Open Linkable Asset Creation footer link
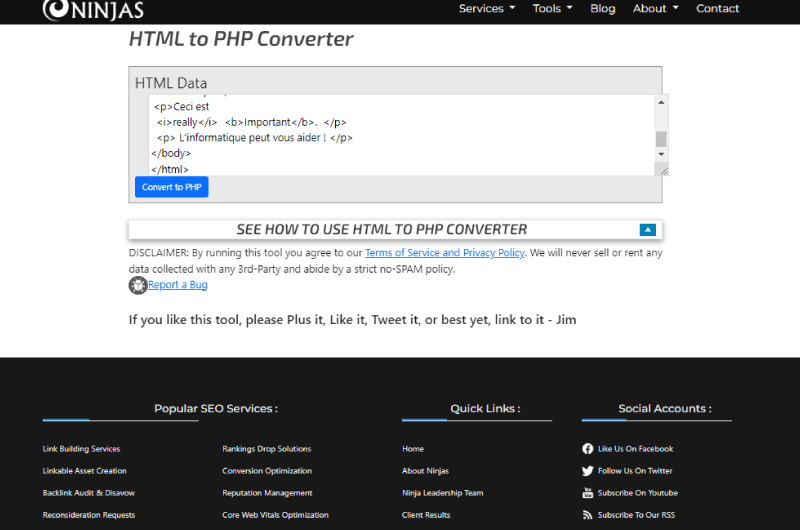The image size is (800, 530). point(85,471)
